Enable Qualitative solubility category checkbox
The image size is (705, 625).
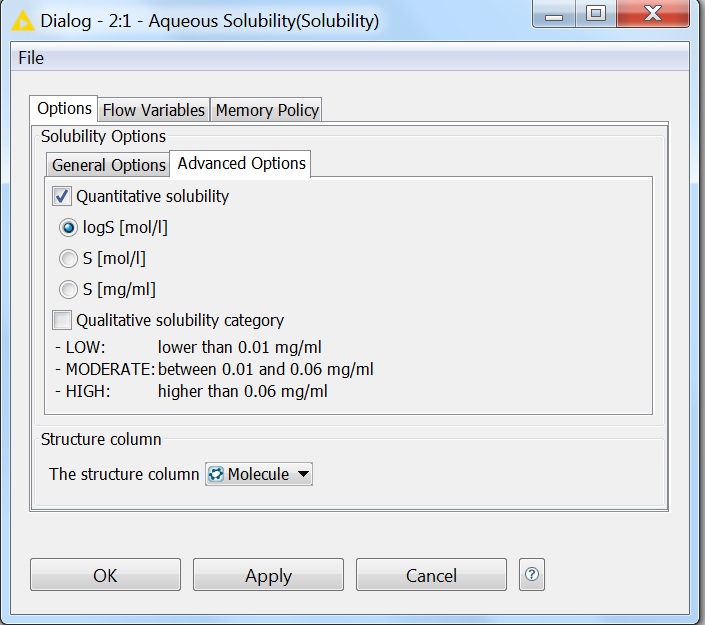point(62,321)
